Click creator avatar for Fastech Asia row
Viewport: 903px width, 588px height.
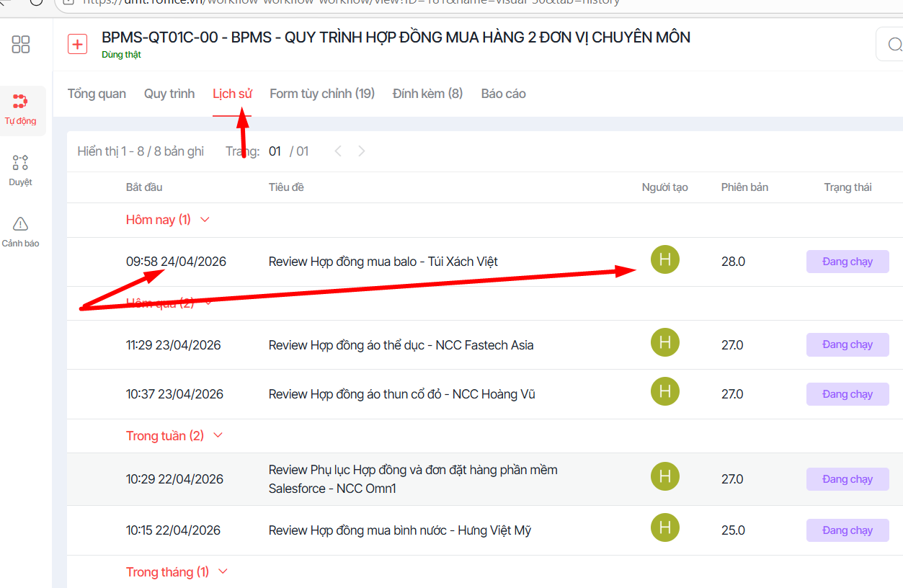[664, 343]
